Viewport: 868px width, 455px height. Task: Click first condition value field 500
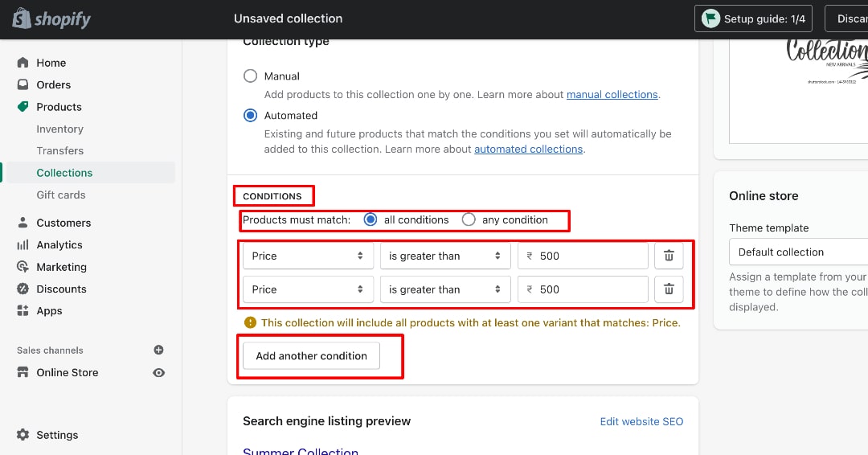[583, 256]
